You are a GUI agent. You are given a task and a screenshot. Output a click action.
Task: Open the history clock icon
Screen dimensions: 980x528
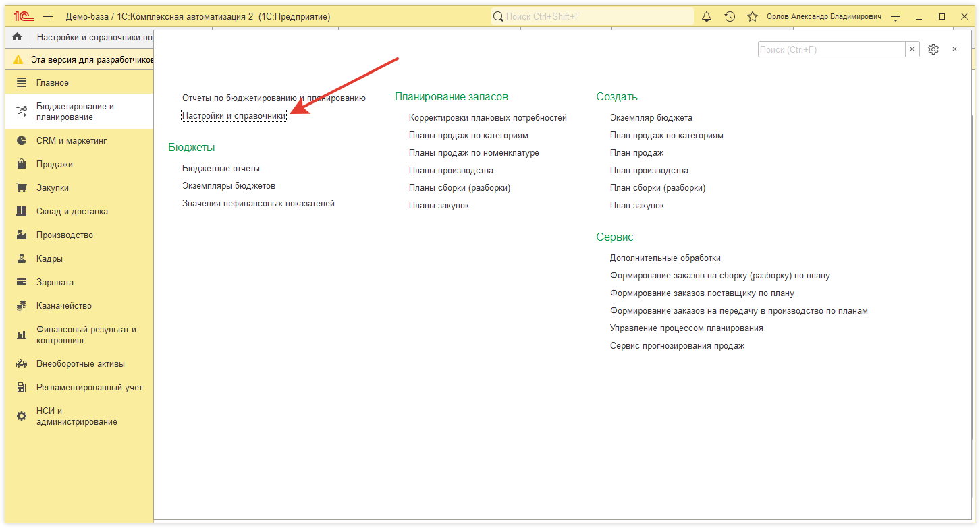pos(730,16)
